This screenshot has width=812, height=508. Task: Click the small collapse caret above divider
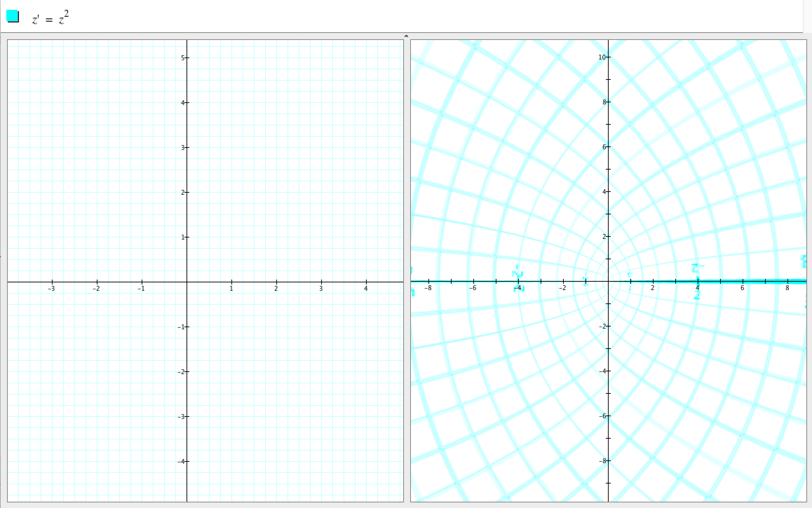click(x=406, y=36)
